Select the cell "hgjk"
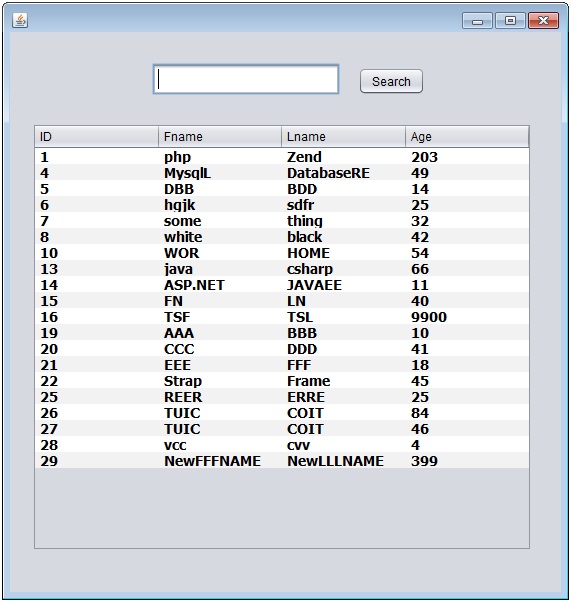 point(220,205)
